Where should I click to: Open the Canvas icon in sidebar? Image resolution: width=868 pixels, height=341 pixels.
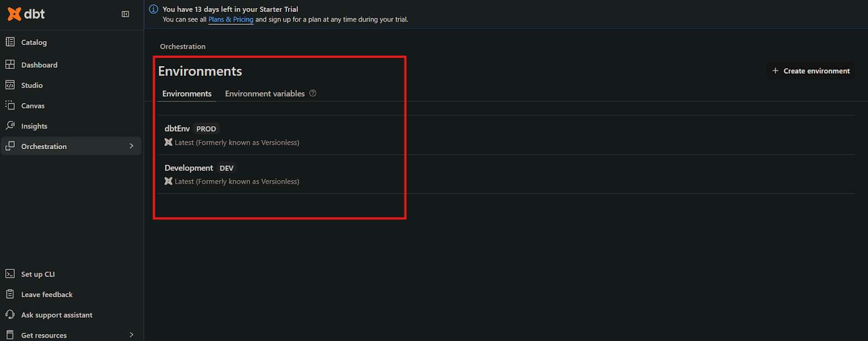tap(10, 105)
